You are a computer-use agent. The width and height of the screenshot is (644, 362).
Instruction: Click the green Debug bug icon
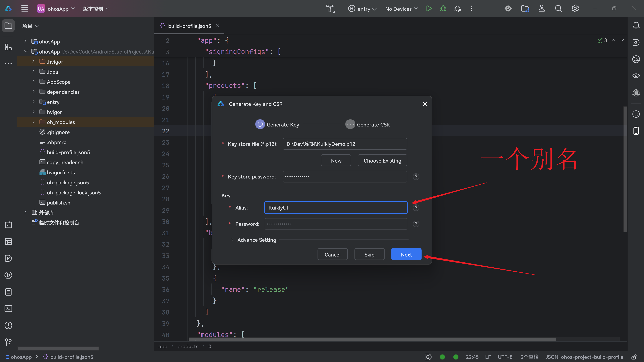pos(443,9)
